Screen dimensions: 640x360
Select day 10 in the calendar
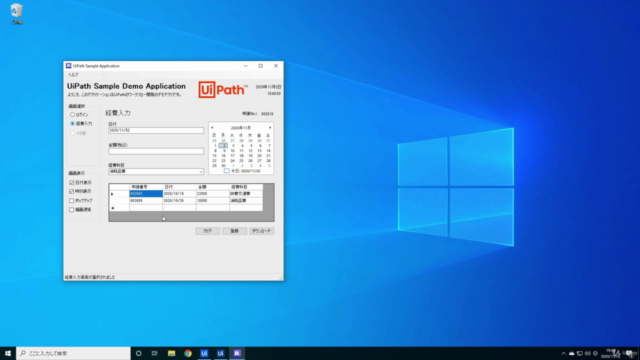[x=232, y=151]
